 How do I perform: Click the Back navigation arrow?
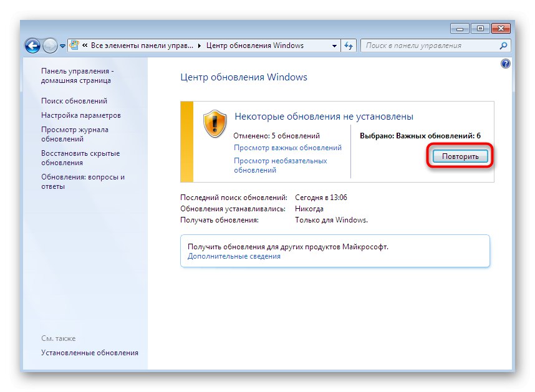(x=32, y=45)
